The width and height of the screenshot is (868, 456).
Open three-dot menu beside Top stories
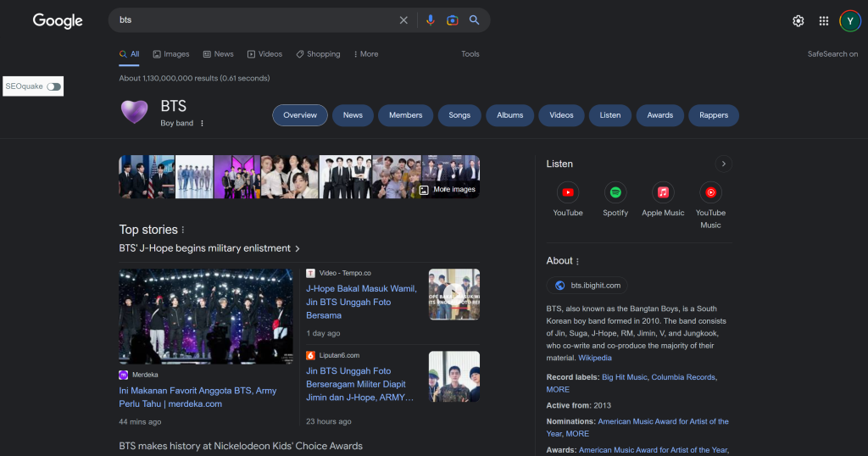(x=183, y=230)
